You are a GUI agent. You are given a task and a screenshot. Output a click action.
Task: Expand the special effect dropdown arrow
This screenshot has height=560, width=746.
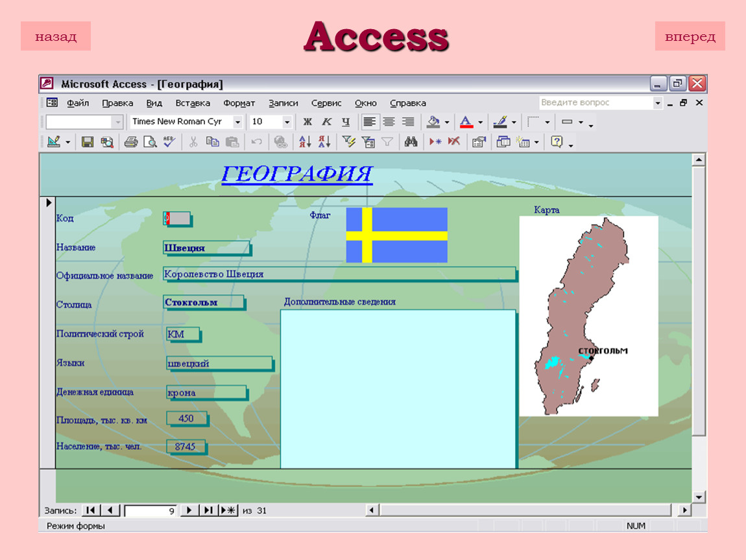(x=581, y=122)
